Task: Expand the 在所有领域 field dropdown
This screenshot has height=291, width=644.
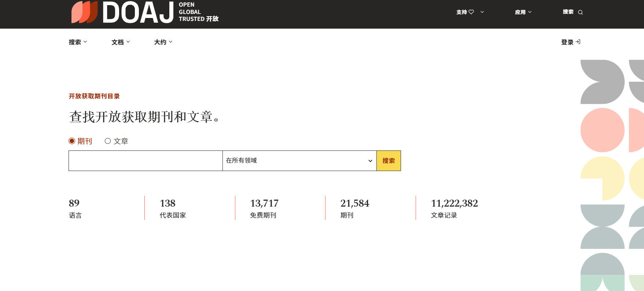Action: pyautogui.click(x=299, y=161)
